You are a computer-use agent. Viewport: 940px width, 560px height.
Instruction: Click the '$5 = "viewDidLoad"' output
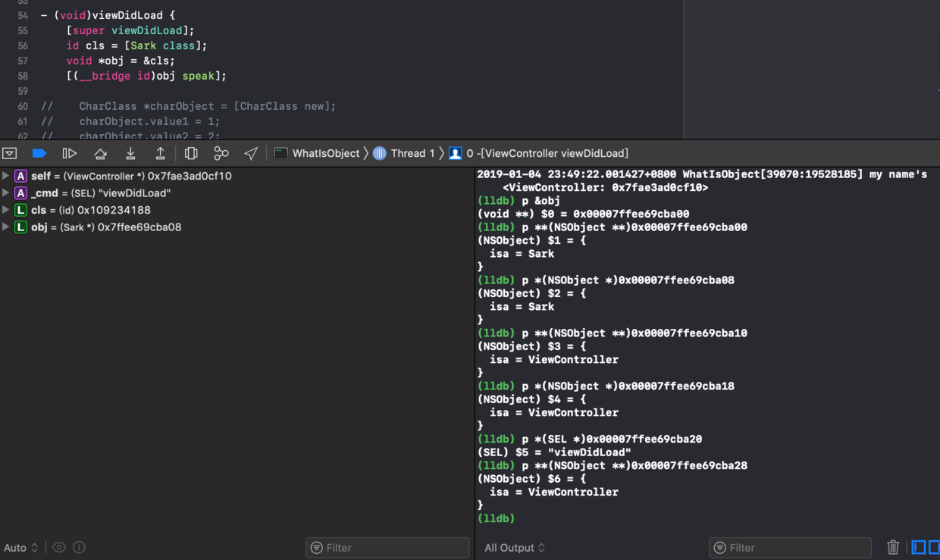coord(554,452)
